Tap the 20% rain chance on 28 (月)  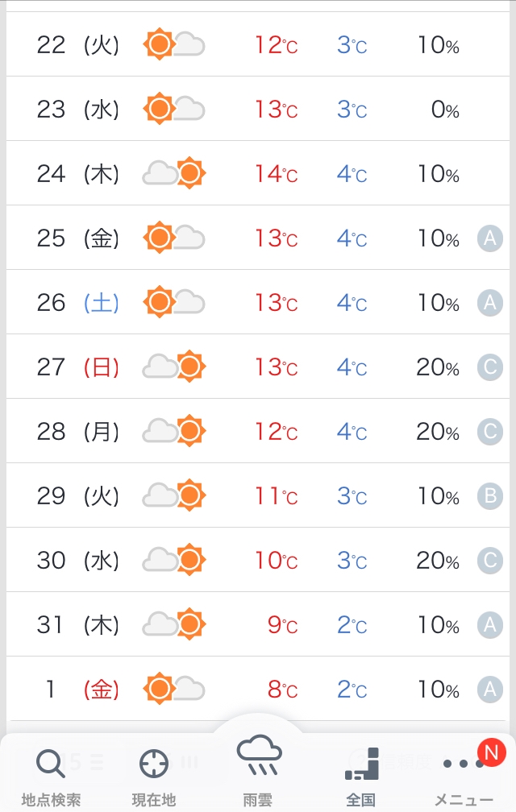438,432
